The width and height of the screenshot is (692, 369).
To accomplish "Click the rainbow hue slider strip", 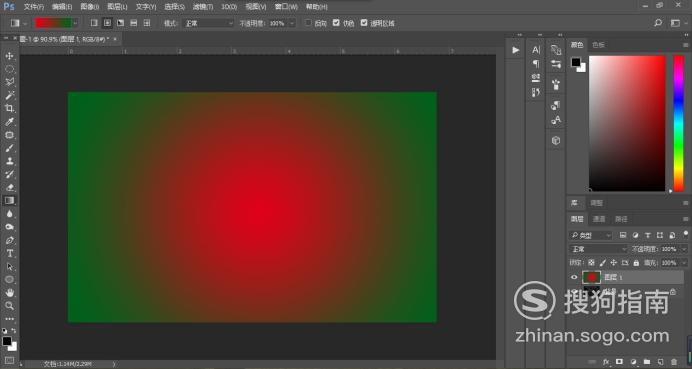I will coord(678,123).
